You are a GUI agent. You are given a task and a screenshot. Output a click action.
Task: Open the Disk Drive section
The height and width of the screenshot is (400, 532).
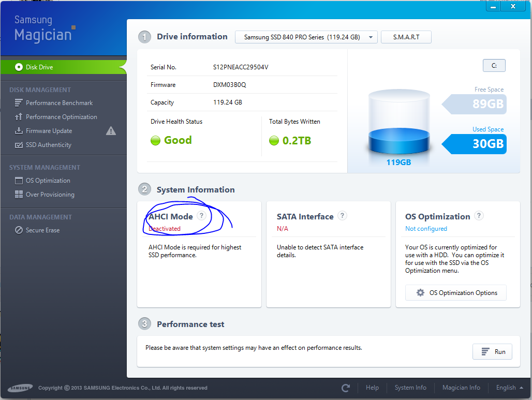(x=64, y=67)
